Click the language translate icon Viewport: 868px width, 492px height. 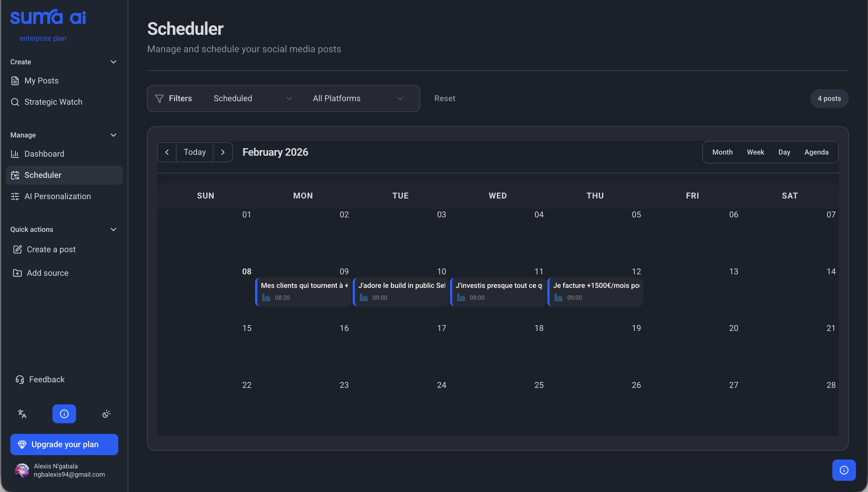[x=22, y=414]
